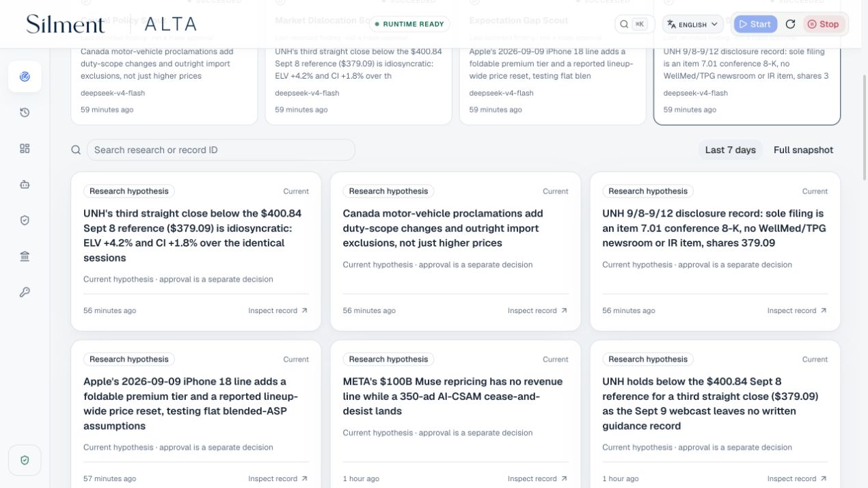Image resolution: width=868 pixels, height=488 pixels.
Task: Select the Last 7 days filter
Action: (730, 150)
